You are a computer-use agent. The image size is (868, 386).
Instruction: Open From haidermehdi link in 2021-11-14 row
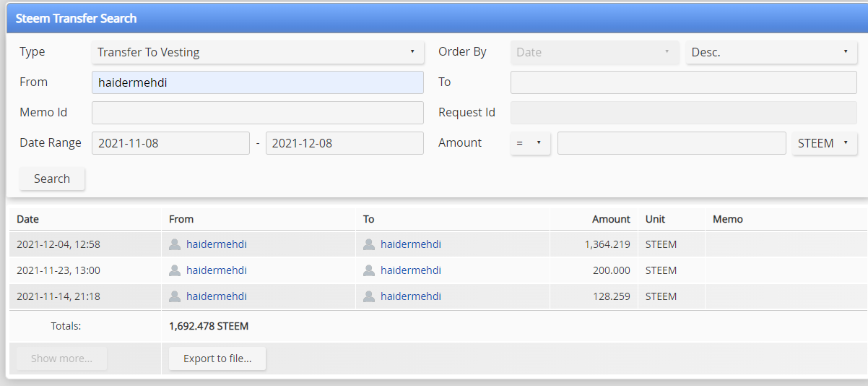pos(217,296)
